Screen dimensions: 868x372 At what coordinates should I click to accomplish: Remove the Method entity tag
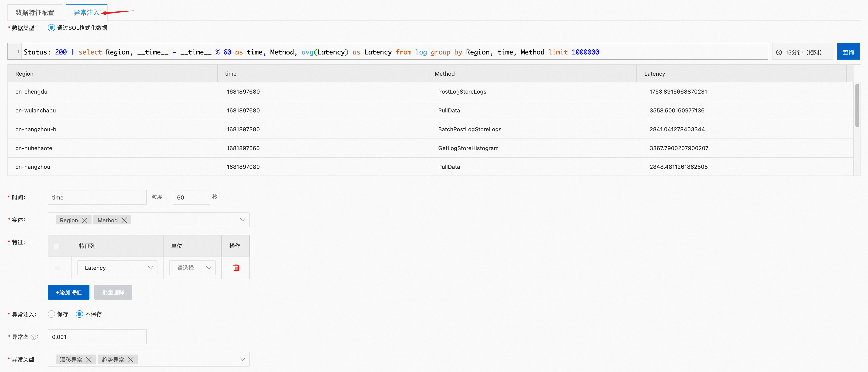(124, 220)
